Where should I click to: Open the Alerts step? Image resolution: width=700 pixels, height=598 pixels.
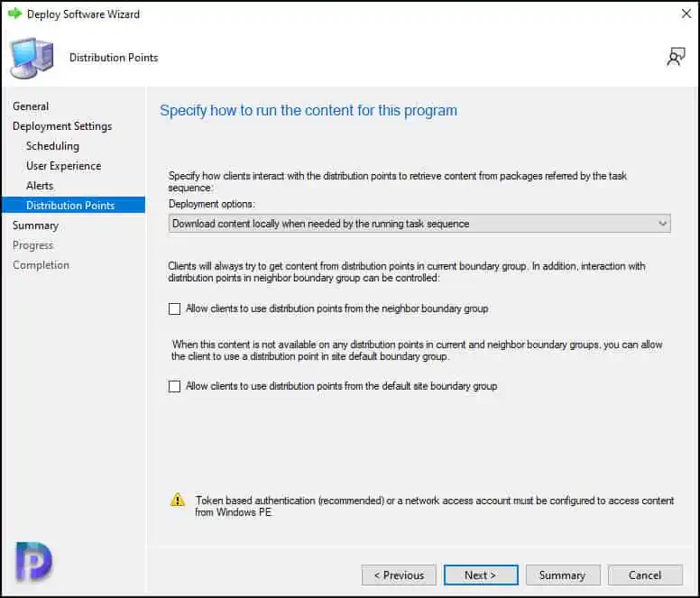pos(40,186)
